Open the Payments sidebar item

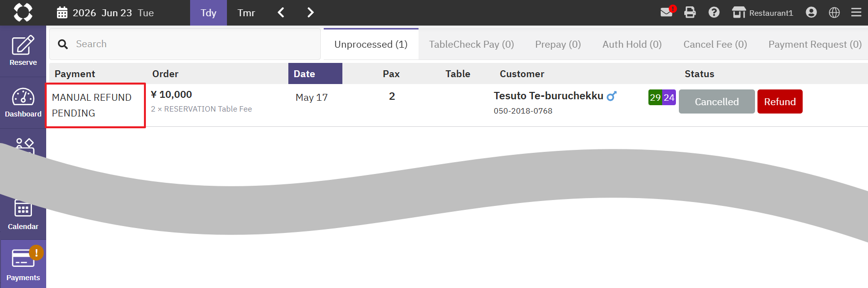[x=23, y=264]
